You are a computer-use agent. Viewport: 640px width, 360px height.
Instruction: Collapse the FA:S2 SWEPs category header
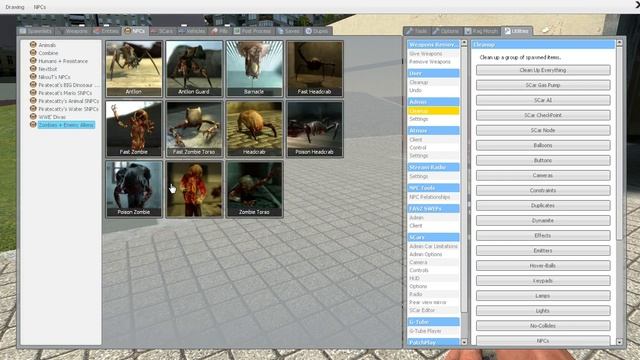[x=433, y=208]
